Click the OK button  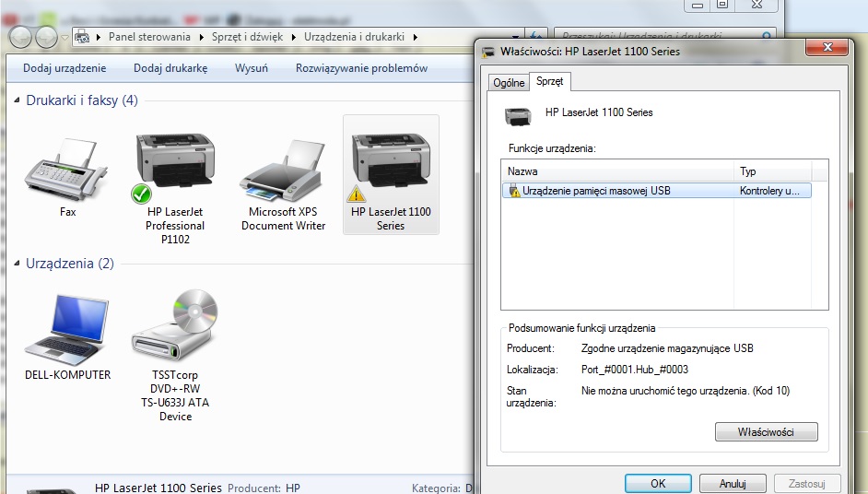658,484
